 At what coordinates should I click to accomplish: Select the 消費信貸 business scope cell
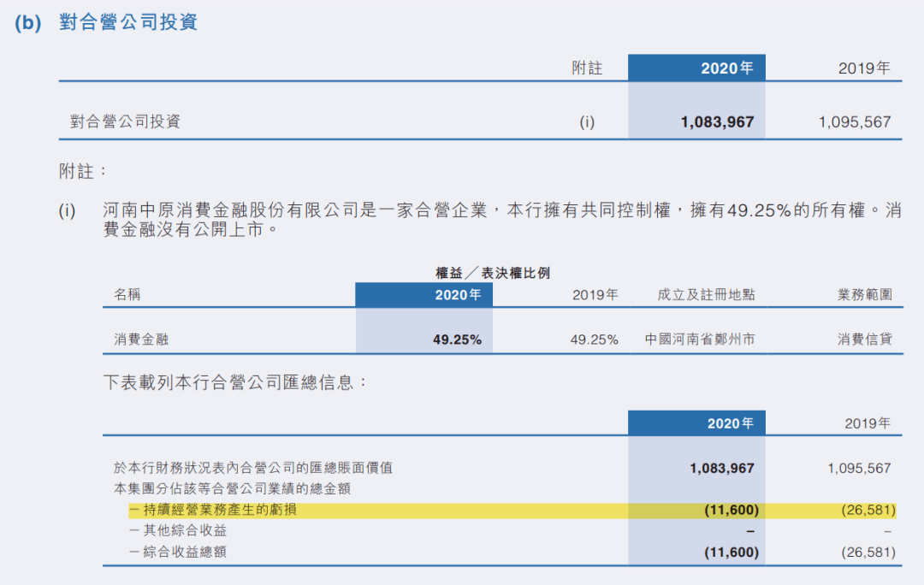[864, 340]
